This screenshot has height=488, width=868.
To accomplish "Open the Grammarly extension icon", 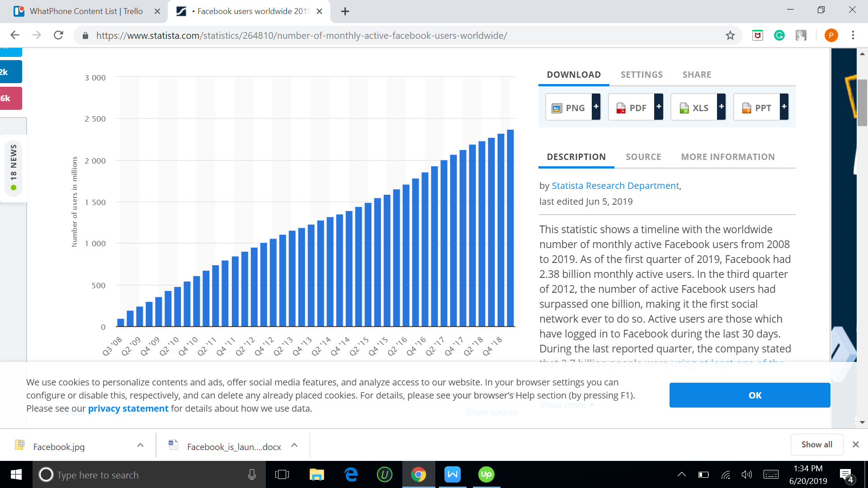I will pyautogui.click(x=779, y=35).
